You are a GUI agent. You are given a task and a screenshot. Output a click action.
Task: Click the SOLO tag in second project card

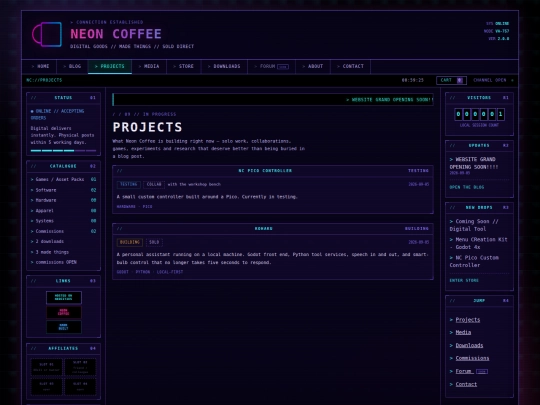(x=154, y=242)
